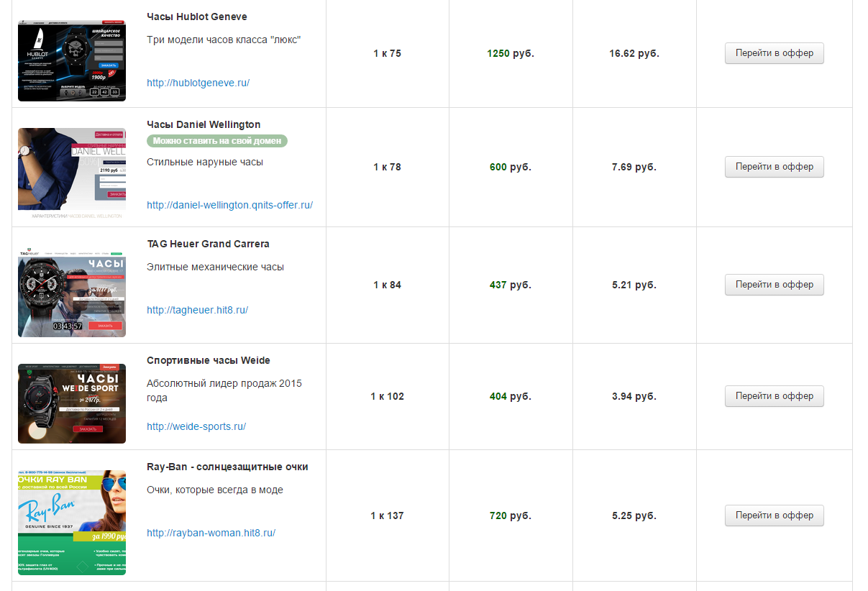Click the Hublot Geneve offer thumbnail
This screenshot has height=591, width=868.
click(x=72, y=60)
